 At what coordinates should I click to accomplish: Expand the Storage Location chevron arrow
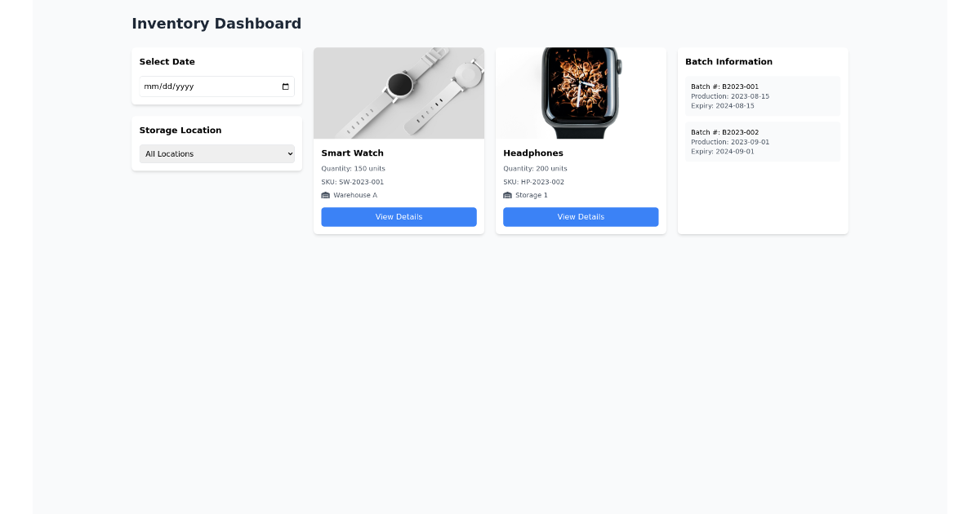tap(288, 153)
